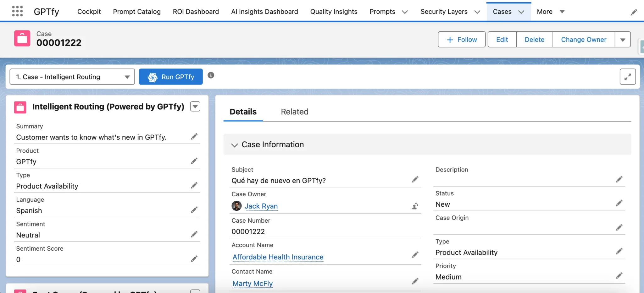Click the Run GPTfy button
The image size is (644, 293).
pyautogui.click(x=171, y=77)
